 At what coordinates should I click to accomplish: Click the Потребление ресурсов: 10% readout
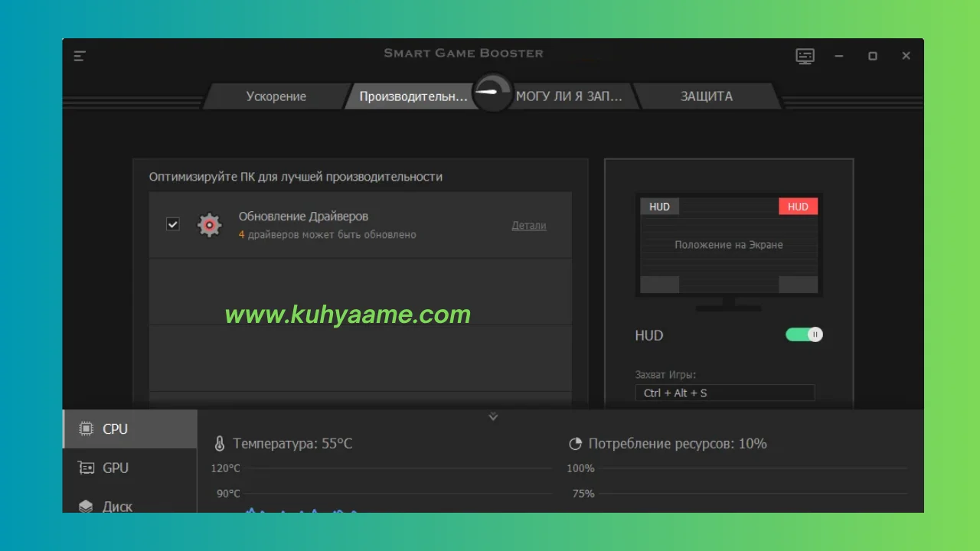click(x=678, y=443)
